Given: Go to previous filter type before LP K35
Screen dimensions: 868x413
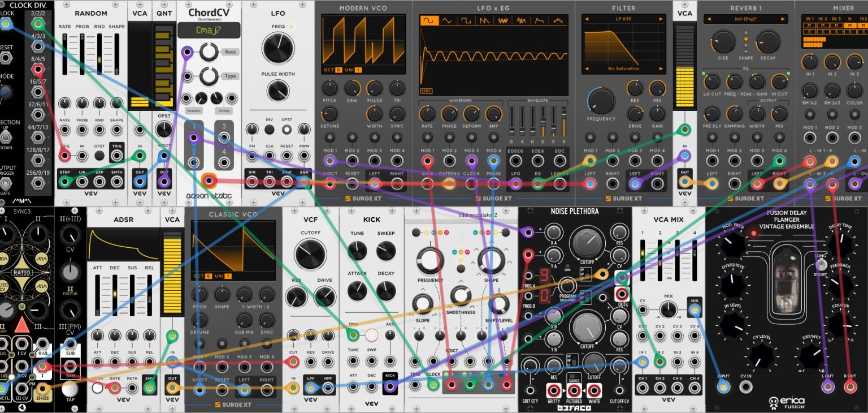Looking at the screenshot, I should click(x=587, y=19).
